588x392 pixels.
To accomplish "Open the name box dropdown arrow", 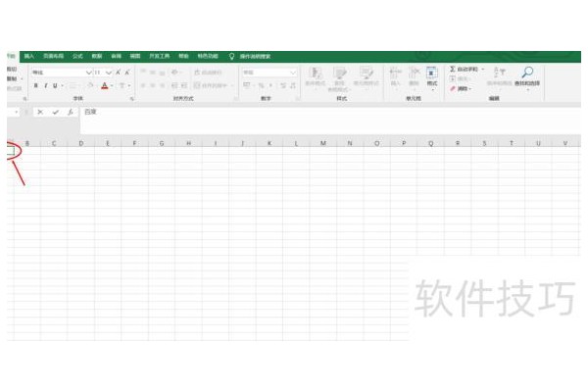I will tap(16, 112).
